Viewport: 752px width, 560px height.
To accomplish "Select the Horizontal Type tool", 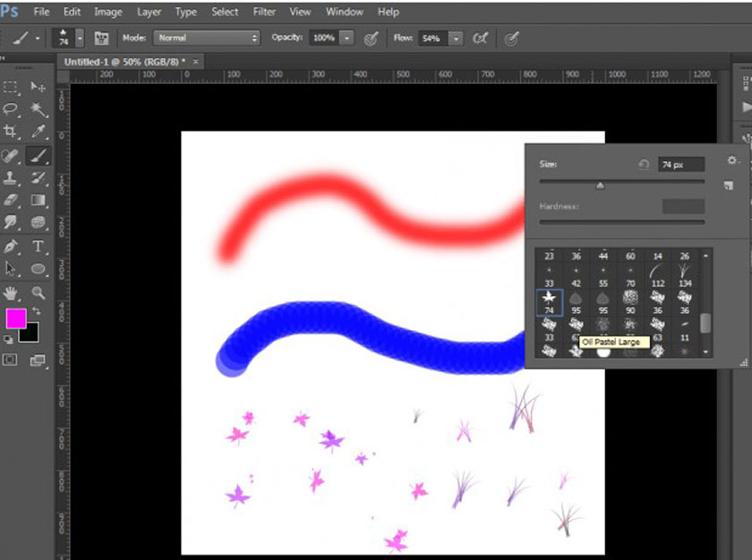I will [38, 246].
